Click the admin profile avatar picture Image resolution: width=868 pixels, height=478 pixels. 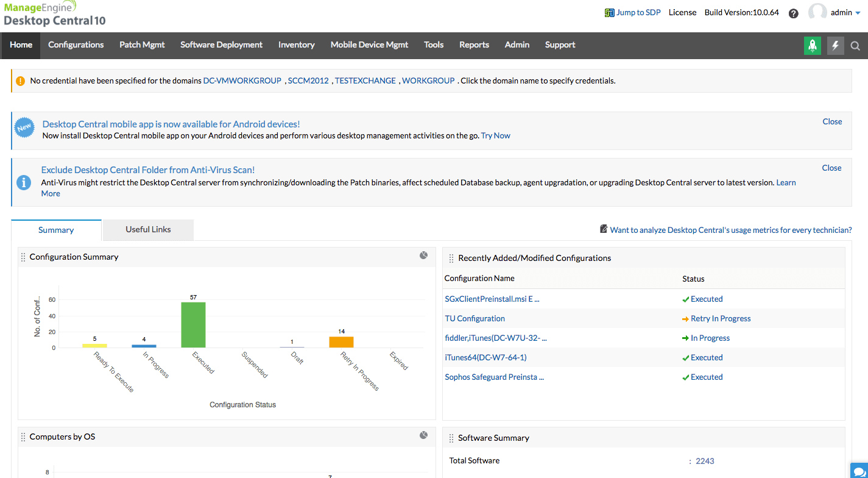click(x=816, y=12)
